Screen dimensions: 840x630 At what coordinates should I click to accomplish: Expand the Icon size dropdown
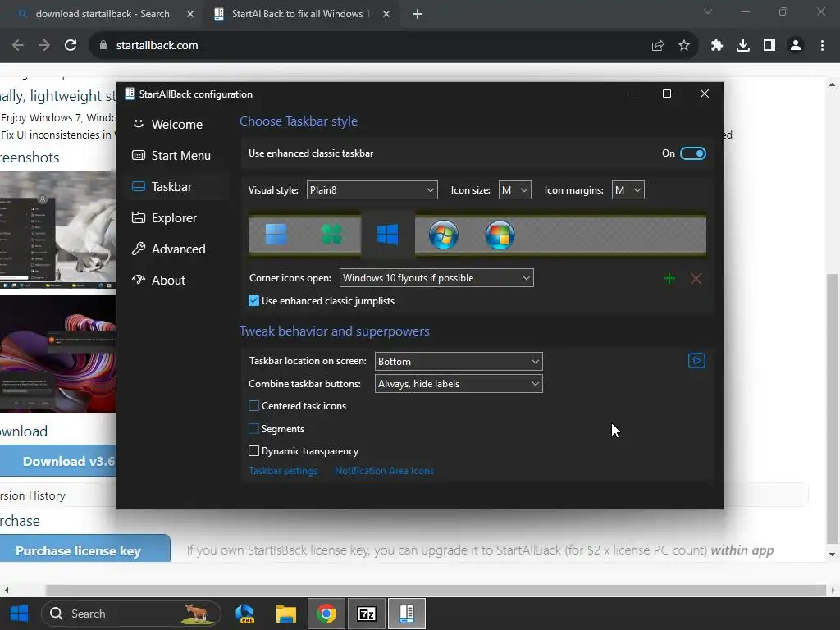click(x=515, y=190)
